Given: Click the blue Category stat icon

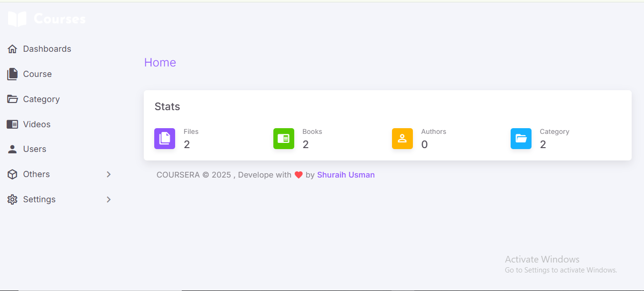Looking at the screenshot, I should tap(521, 139).
